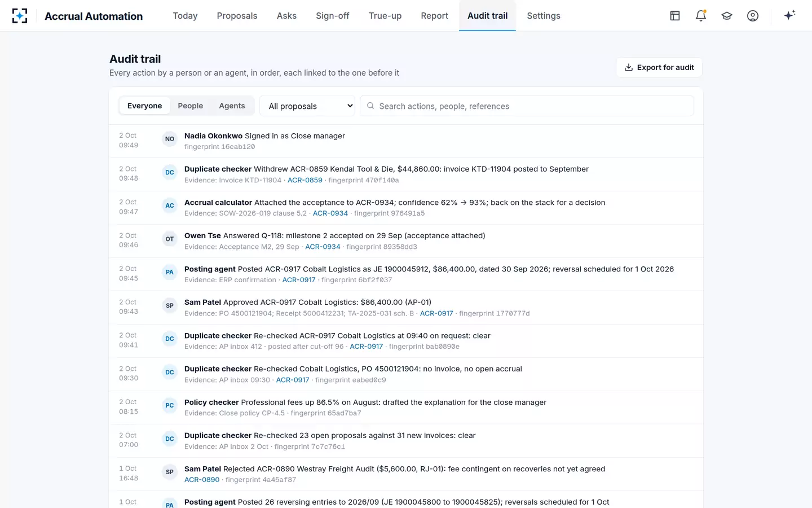Go to the Today tab

pyautogui.click(x=185, y=16)
